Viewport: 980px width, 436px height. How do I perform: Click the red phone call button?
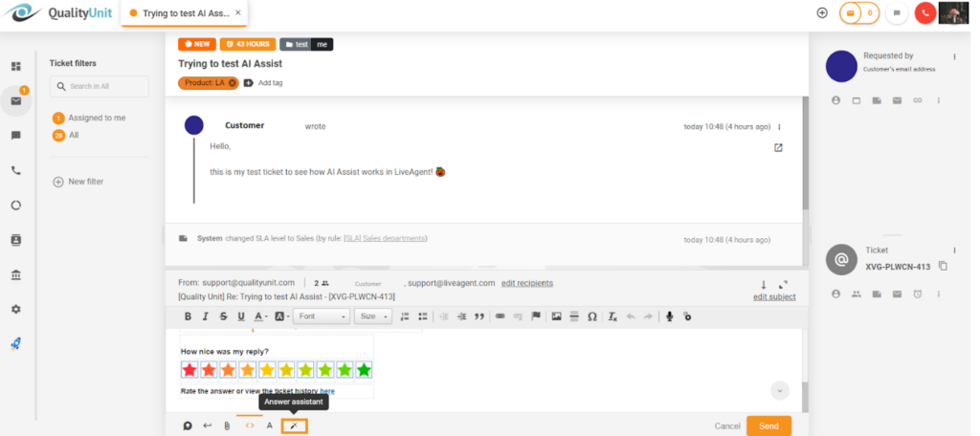[924, 13]
